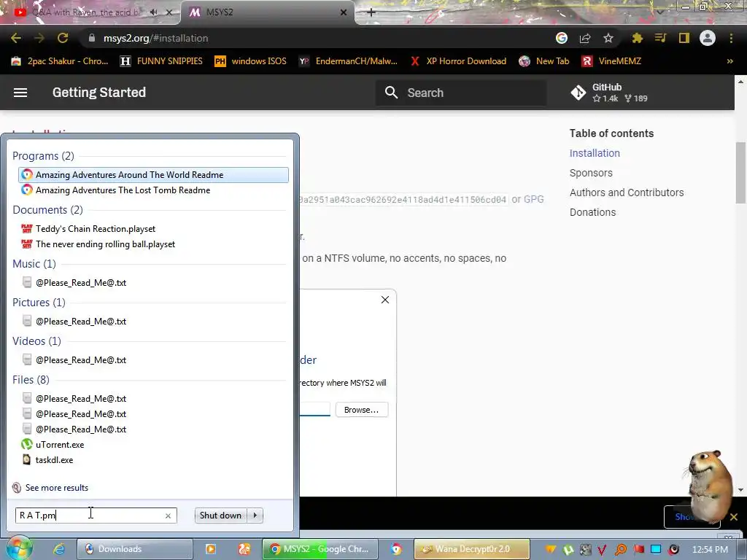This screenshot has height=560, width=747.
Task: Click See more results
Action: 57,488
